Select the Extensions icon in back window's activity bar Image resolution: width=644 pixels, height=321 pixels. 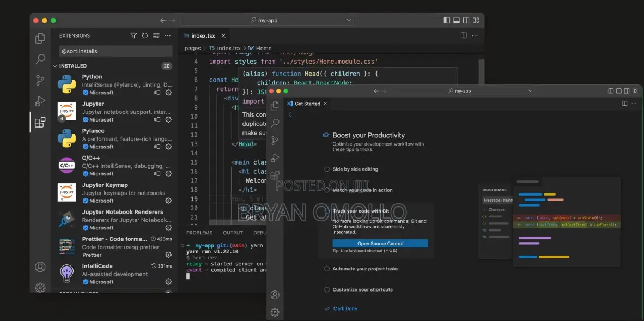pos(40,122)
